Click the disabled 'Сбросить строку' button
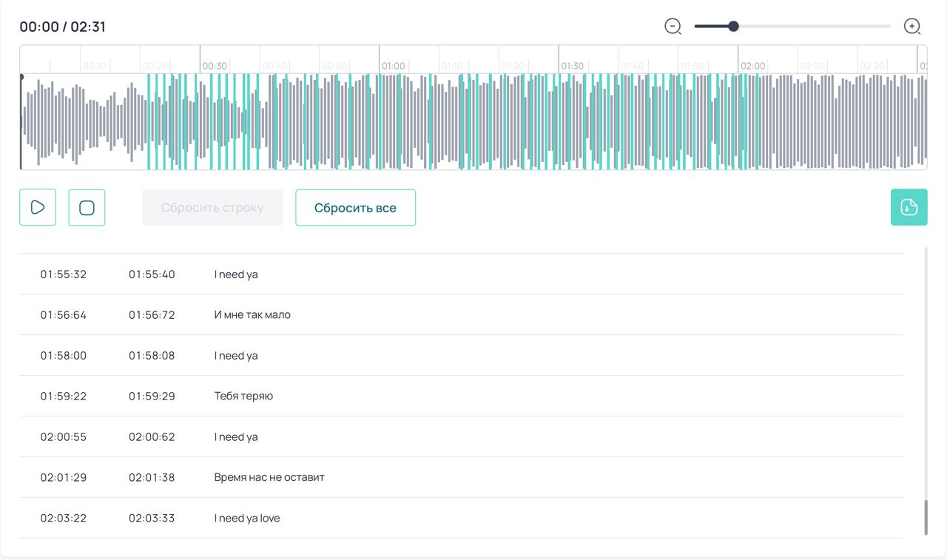This screenshot has width=947, height=560. tap(212, 207)
